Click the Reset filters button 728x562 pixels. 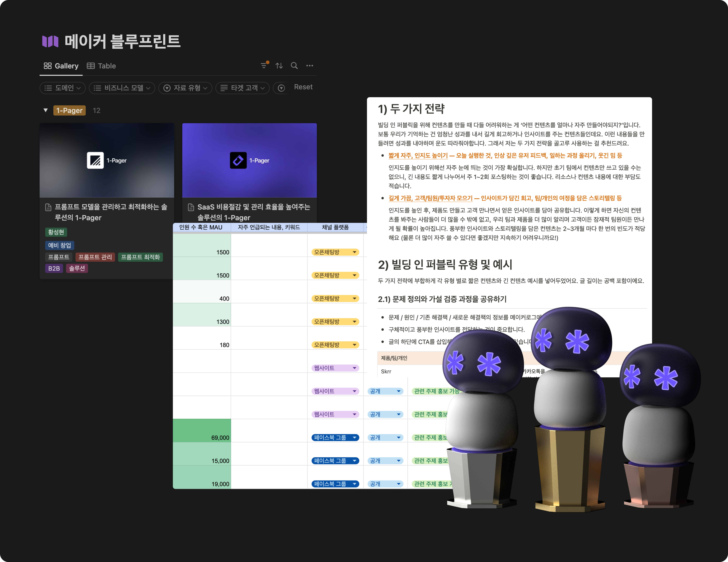point(303,87)
